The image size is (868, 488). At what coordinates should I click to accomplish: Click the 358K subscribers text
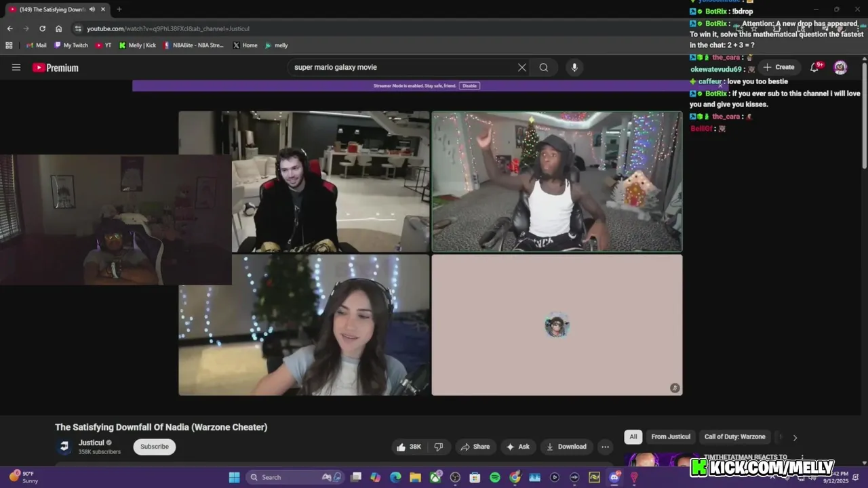pyautogui.click(x=99, y=452)
